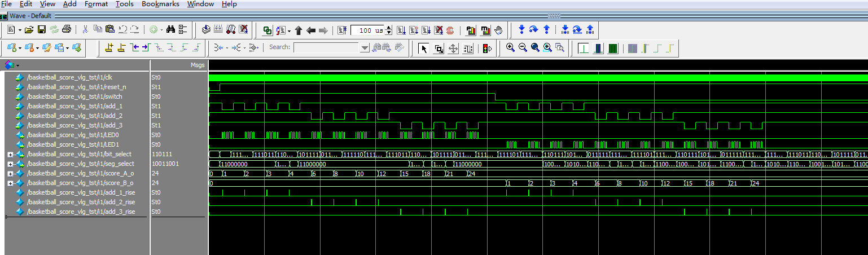Image resolution: width=868 pixels, height=255 pixels.
Task: Click the Continue Run icon
Action: [x=413, y=30]
